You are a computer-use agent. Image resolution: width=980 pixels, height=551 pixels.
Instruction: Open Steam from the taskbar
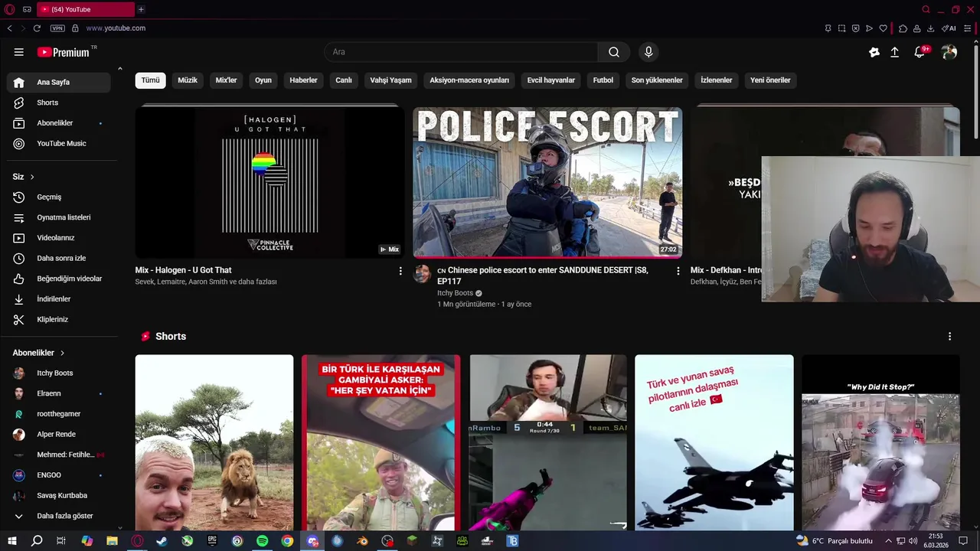point(162,541)
